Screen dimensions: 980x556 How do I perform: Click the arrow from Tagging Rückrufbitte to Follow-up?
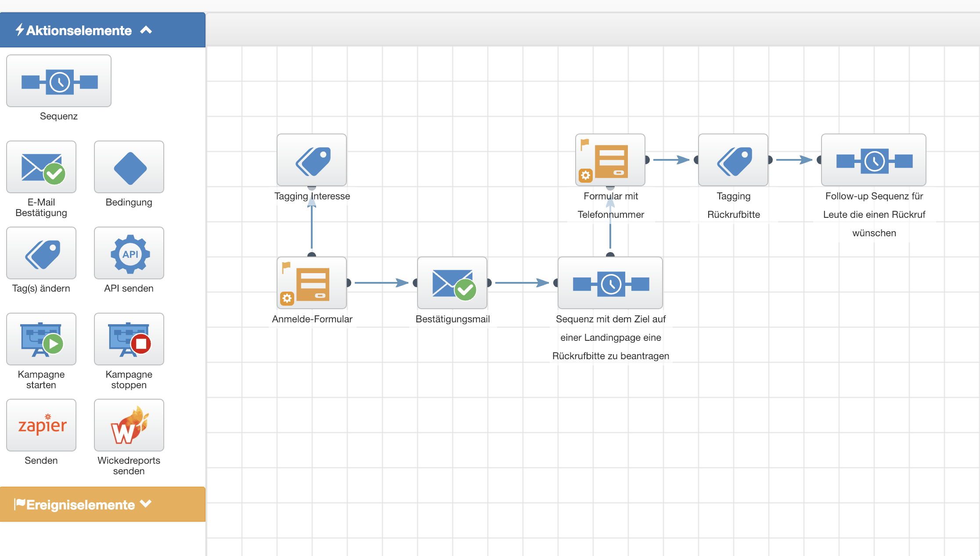[x=794, y=160]
